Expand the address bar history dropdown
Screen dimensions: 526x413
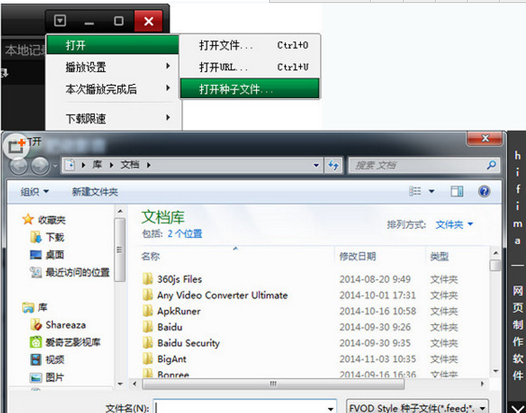click(x=316, y=165)
